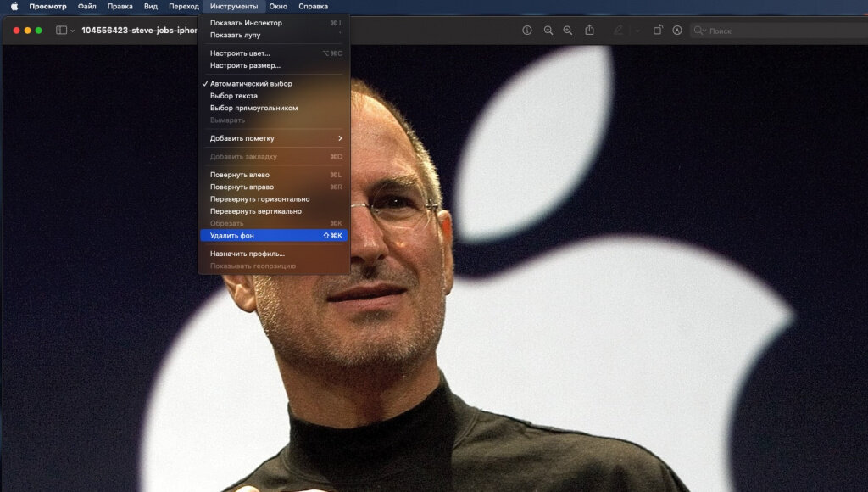Viewport: 868px width, 492px height.
Task: Open the Apple menu
Action: pos(14,7)
